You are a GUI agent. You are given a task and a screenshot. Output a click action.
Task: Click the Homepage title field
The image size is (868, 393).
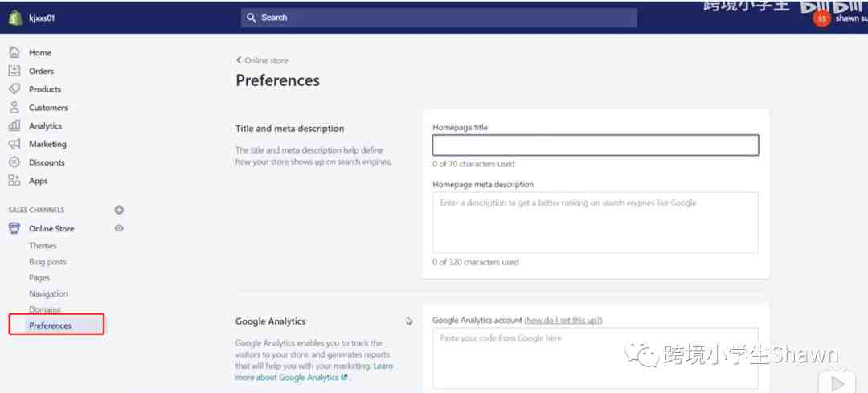(x=595, y=145)
